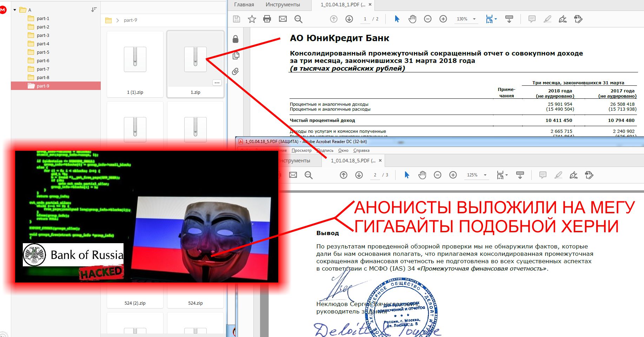Close the 1_01.04.18_1.PDF tab

[370, 5]
